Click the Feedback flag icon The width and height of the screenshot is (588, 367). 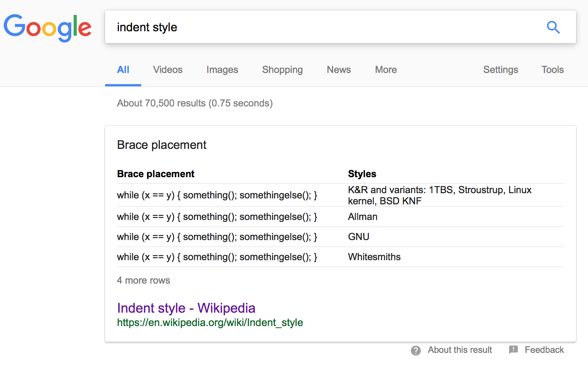click(513, 350)
